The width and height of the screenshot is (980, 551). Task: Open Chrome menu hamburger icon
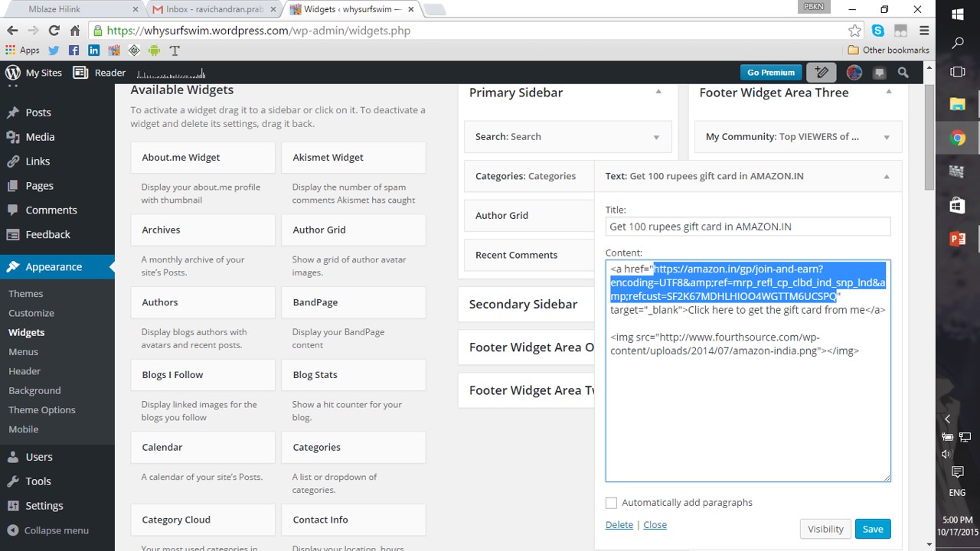click(x=924, y=31)
